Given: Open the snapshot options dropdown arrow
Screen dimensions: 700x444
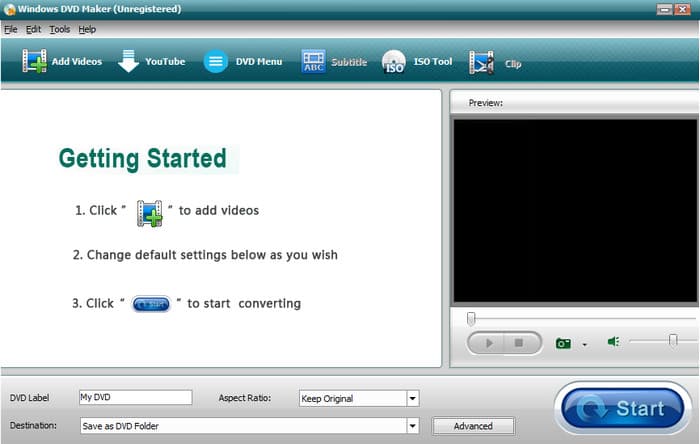Looking at the screenshot, I should pos(584,344).
